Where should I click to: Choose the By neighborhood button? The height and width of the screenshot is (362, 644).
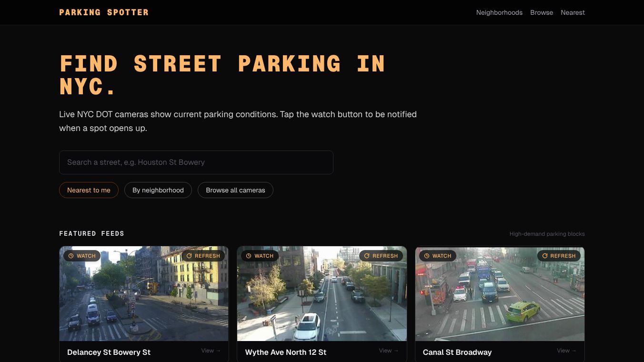(x=158, y=190)
